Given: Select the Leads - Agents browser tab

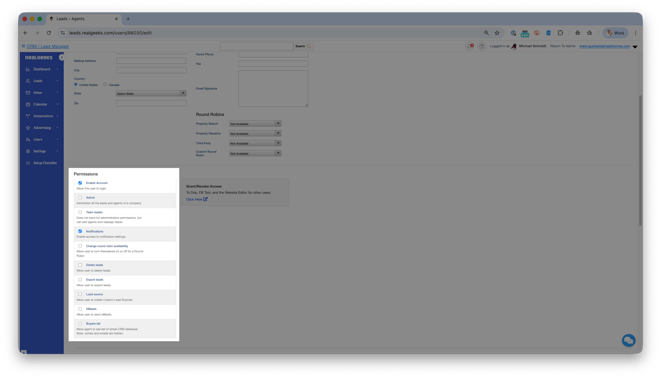Looking at the screenshot, I should click(x=83, y=19).
